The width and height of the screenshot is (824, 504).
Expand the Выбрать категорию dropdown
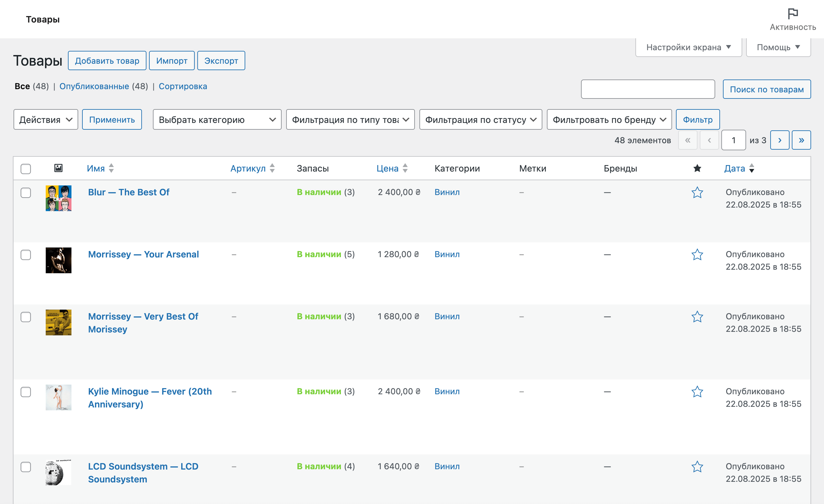[x=217, y=120]
